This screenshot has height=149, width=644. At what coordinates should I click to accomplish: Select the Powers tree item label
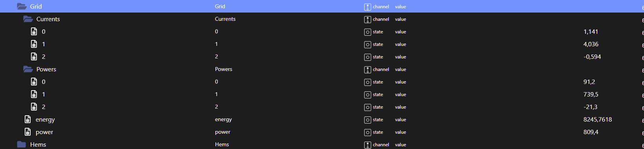click(46, 69)
